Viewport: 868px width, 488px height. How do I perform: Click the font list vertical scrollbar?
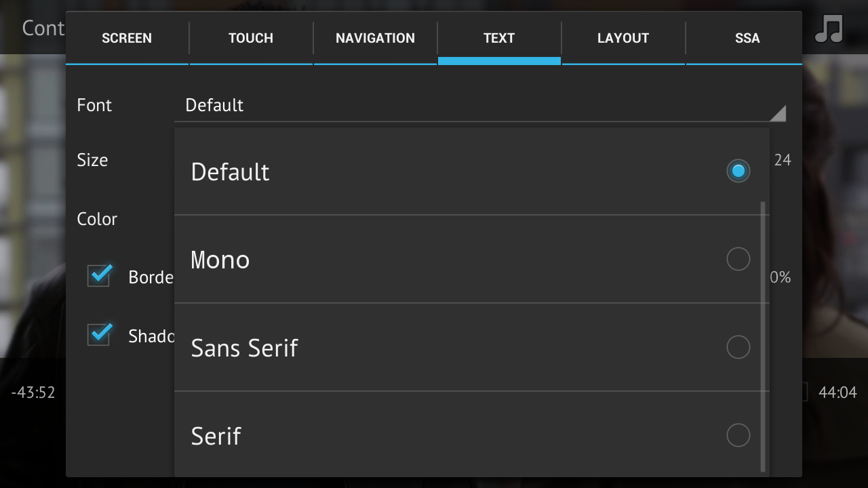point(764,336)
